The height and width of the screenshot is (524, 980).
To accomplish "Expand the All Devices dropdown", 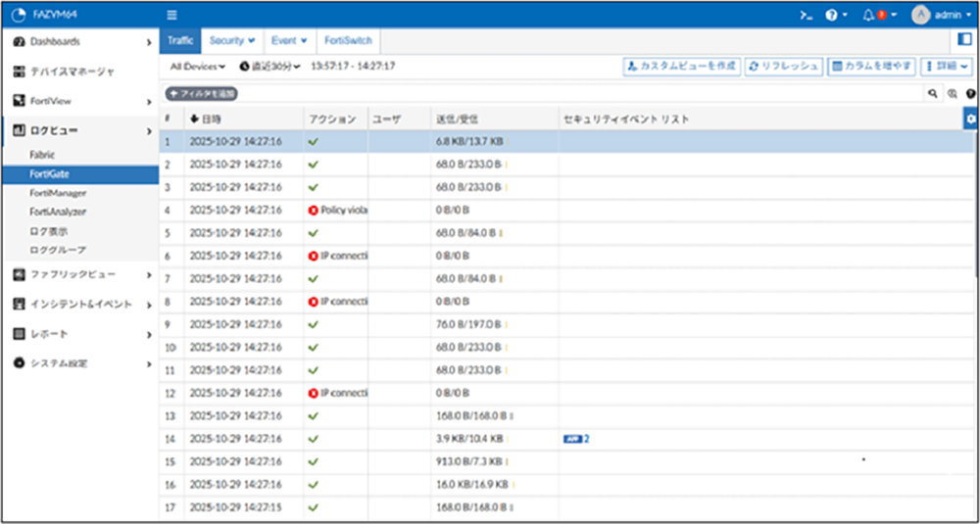I will pyautogui.click(x=197, y=66).
